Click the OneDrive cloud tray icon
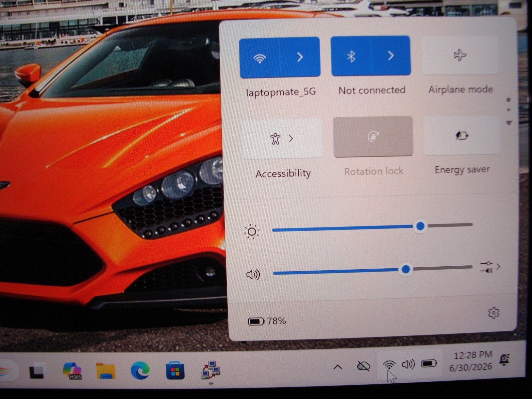 [x=363, y=366]
